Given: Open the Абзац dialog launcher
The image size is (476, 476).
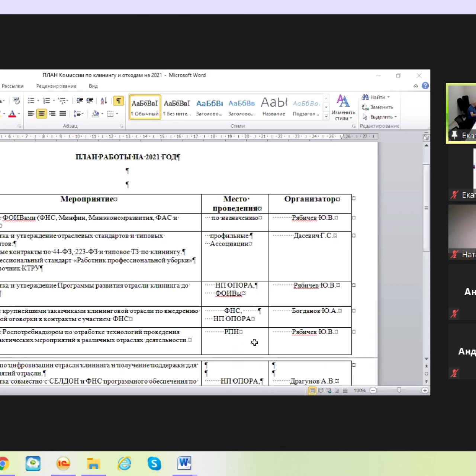Looking at the screenshot, I should 121,126.
